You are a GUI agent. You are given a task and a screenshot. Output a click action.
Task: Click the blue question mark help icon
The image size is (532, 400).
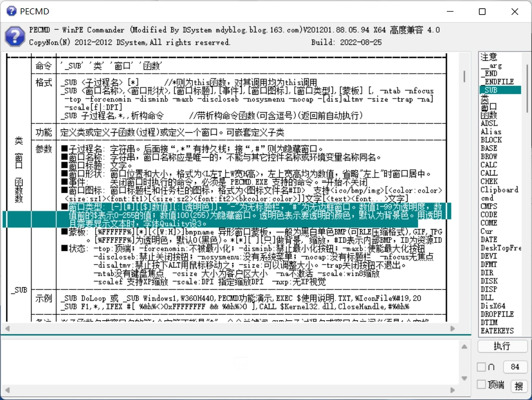tap(15, 36)
